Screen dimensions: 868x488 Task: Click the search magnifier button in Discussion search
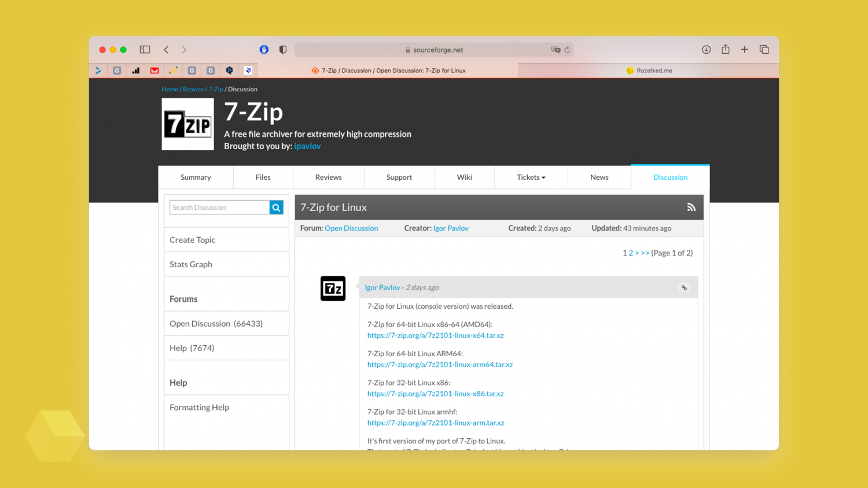pos(277,208)
